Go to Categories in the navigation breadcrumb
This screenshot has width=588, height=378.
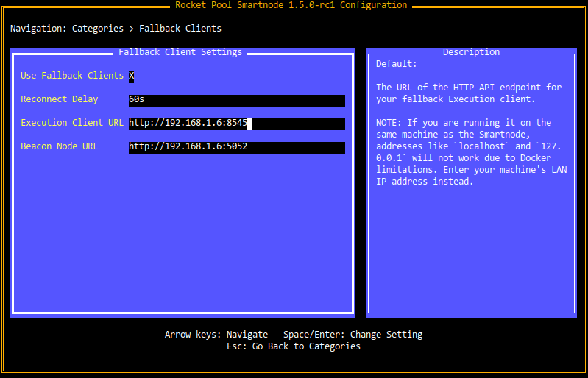[x=97, y=29]
